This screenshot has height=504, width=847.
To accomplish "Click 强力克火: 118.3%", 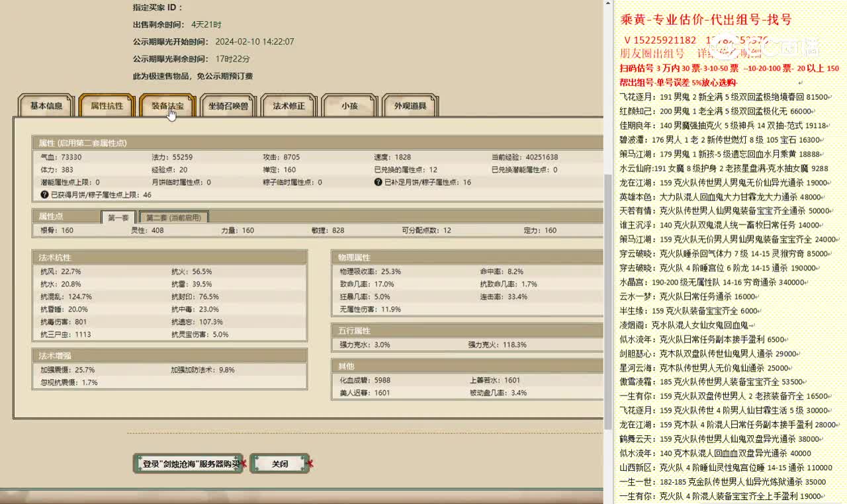I will (x=498, y=345).
